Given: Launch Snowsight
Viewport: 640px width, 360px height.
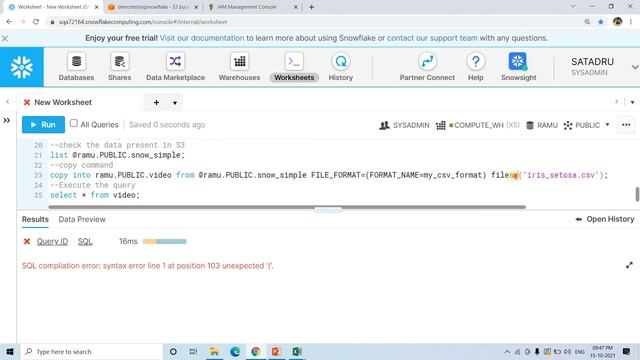Looking at the screenshot, I should (x=518, y=67).
